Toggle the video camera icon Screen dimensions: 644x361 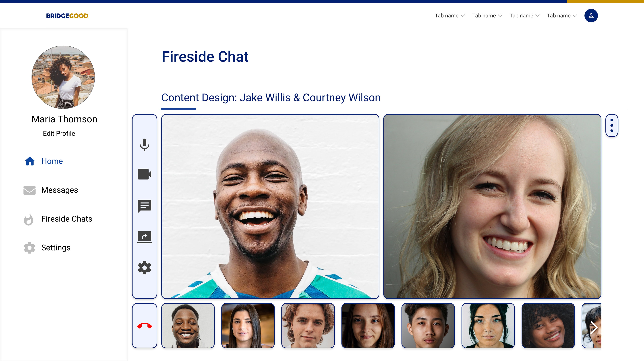(145, 174)
